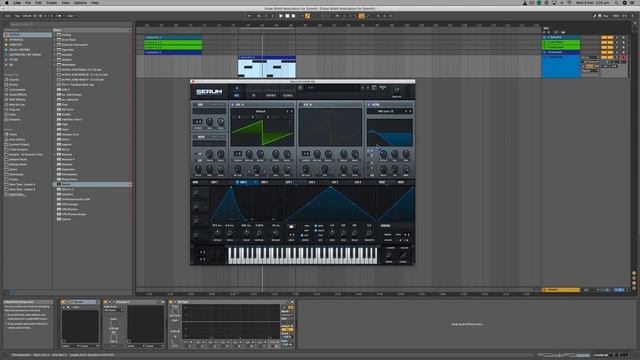Select Serum in the plug-in browser list
The image size is (640, 360).
click(92, 184)
